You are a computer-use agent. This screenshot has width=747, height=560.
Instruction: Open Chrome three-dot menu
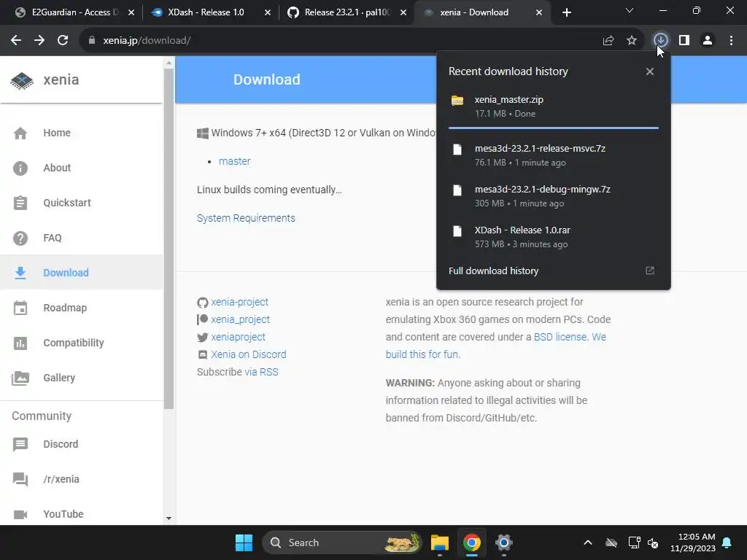point(731,41)
